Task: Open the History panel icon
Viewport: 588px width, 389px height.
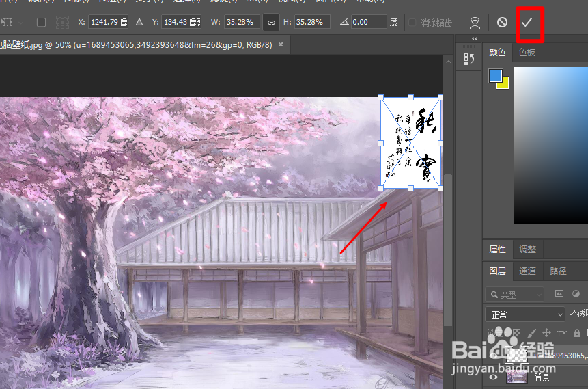Action: point(468,59)
